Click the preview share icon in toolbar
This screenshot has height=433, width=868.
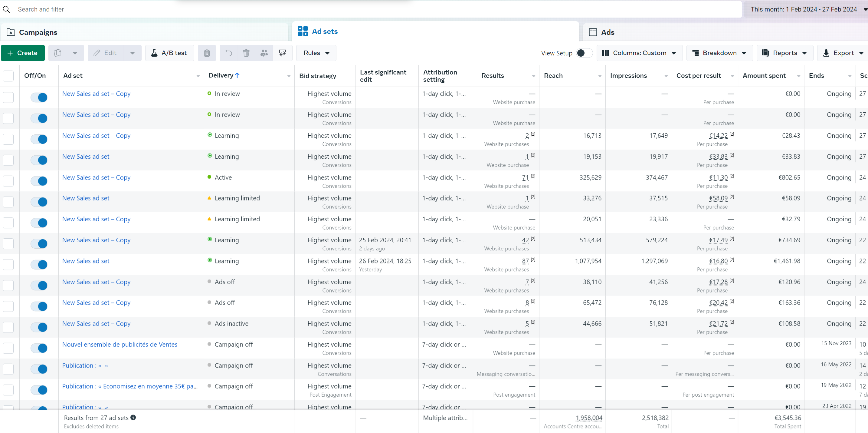(282, 53)
